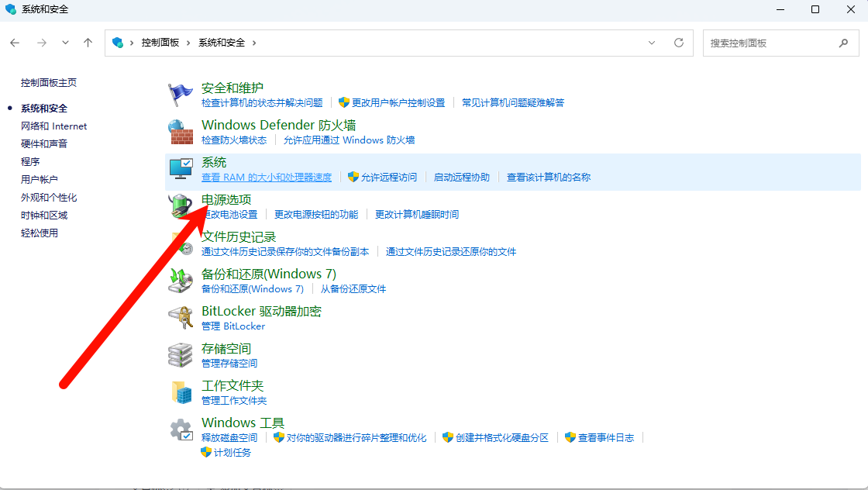Click the Windows Defender 防火墙 brick wall icon
This screenshot has width=868, height=490.
(x=181, y=132)
